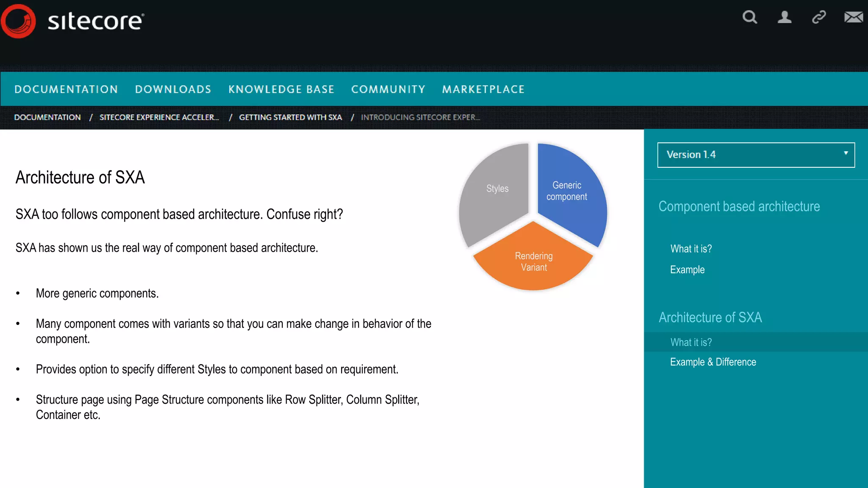Image resolution: width=868 pixels, height=488 pixels.
Task: Click the search magnifier icon
Action: 749,17
